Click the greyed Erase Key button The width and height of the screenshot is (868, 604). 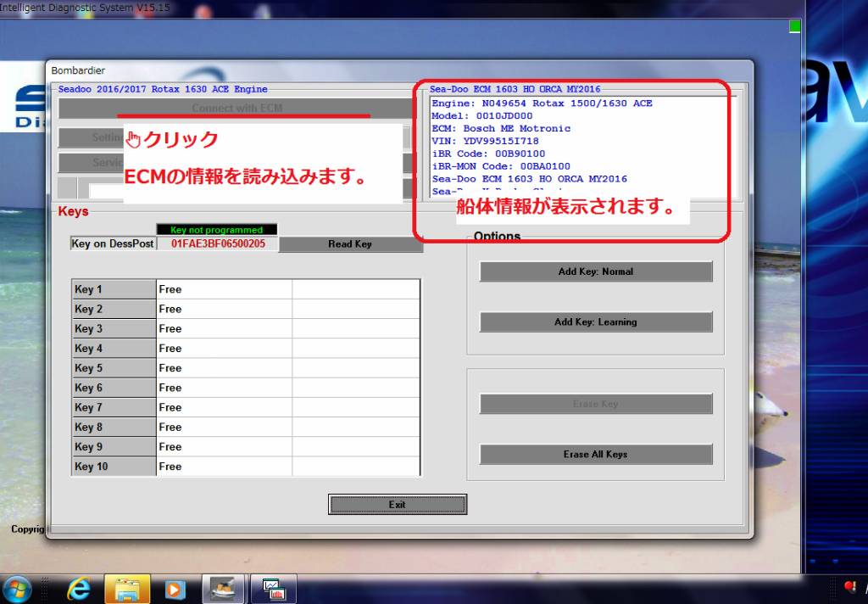point(596,404)
